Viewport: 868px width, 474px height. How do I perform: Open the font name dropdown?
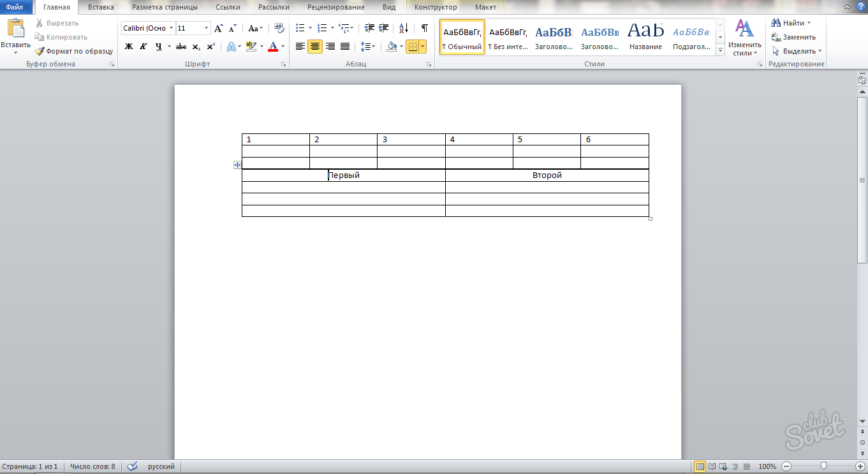pyautogui.click(x=171, y=28)
